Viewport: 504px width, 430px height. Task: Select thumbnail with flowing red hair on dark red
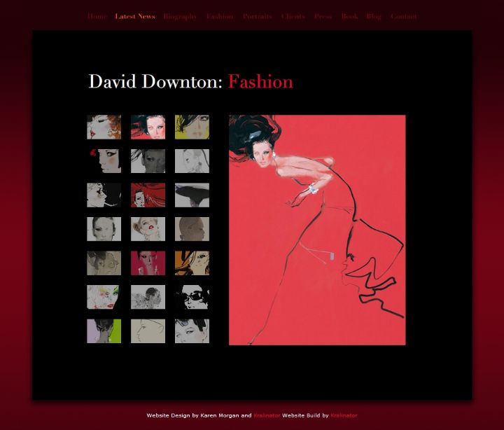148,195
